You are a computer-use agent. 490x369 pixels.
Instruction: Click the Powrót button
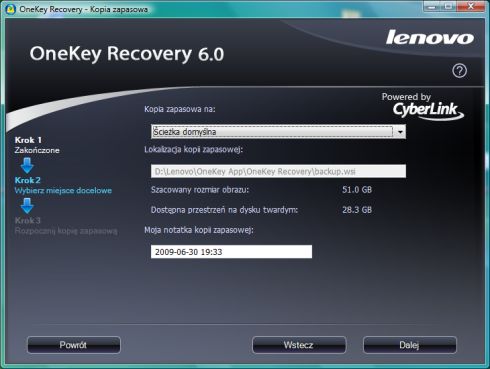point(74,345)
